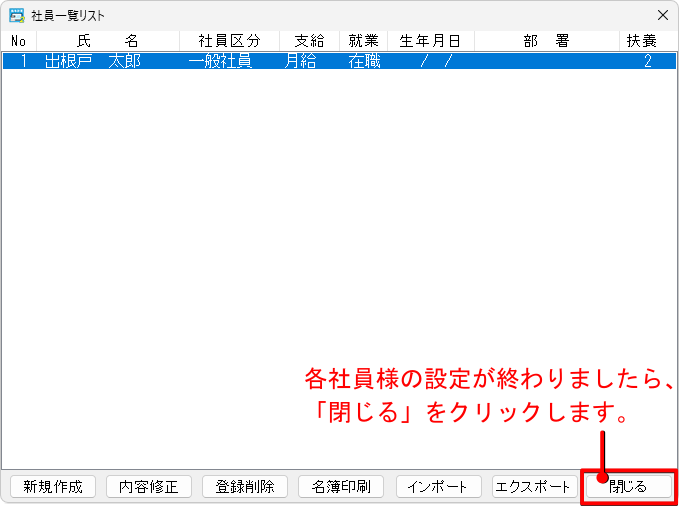Image resolution: width=679 pixels, height=506 pixels.
Task: Close the window with the X button
Action: point(663,16)
